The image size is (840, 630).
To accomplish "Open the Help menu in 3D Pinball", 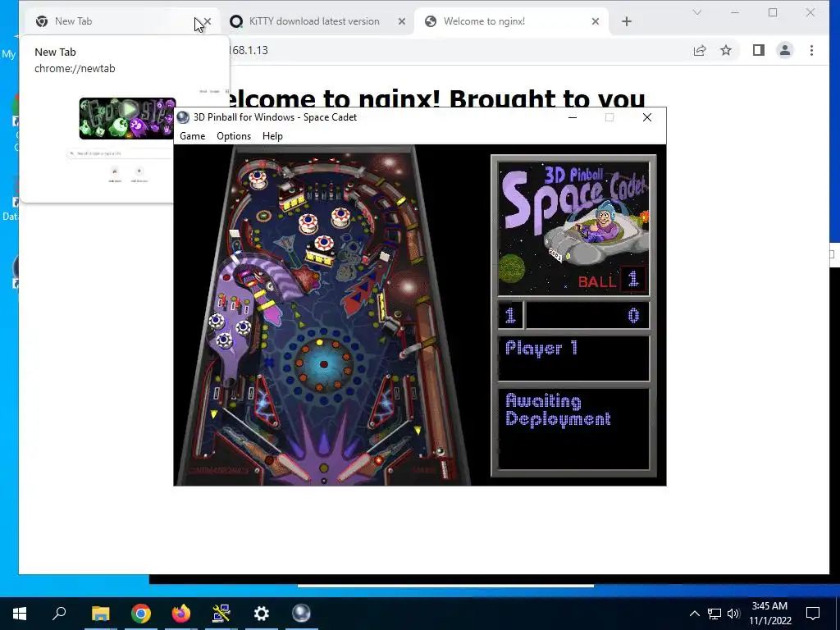I will [272, 136].
